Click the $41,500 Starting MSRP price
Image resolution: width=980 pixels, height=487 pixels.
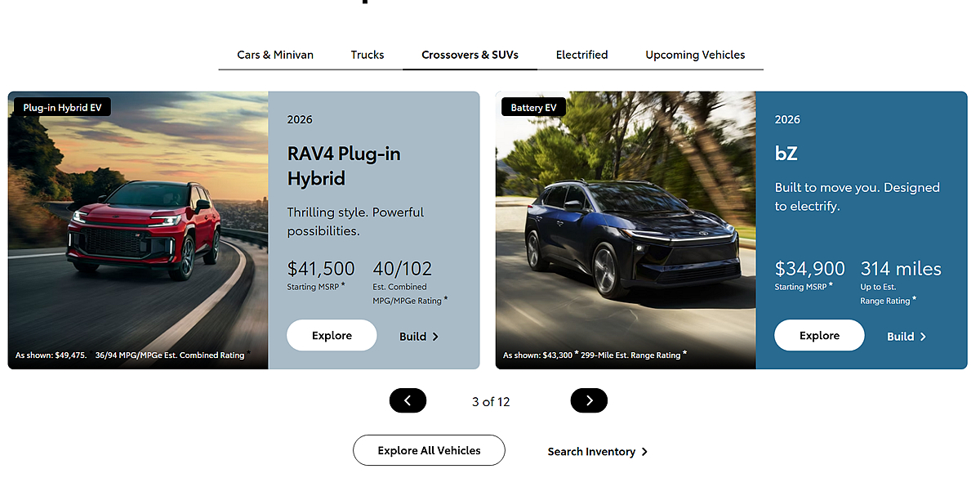(x=321, y=269)
